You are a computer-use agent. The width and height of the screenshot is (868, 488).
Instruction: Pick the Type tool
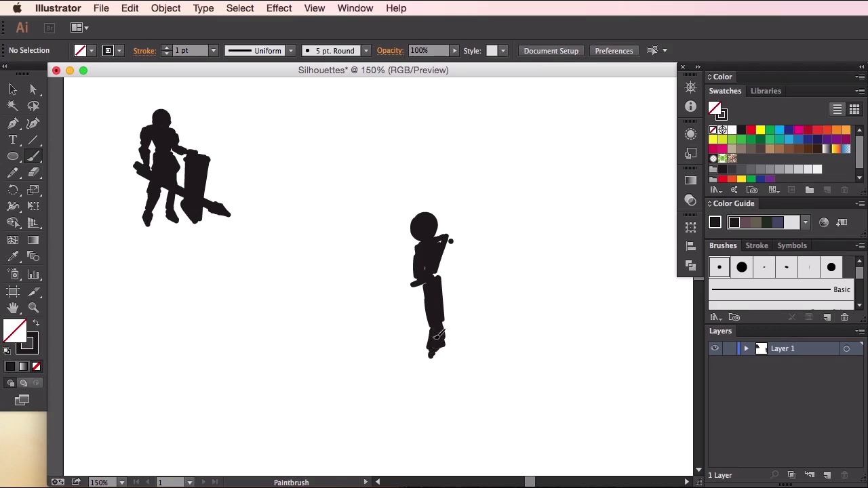[13, 140]
